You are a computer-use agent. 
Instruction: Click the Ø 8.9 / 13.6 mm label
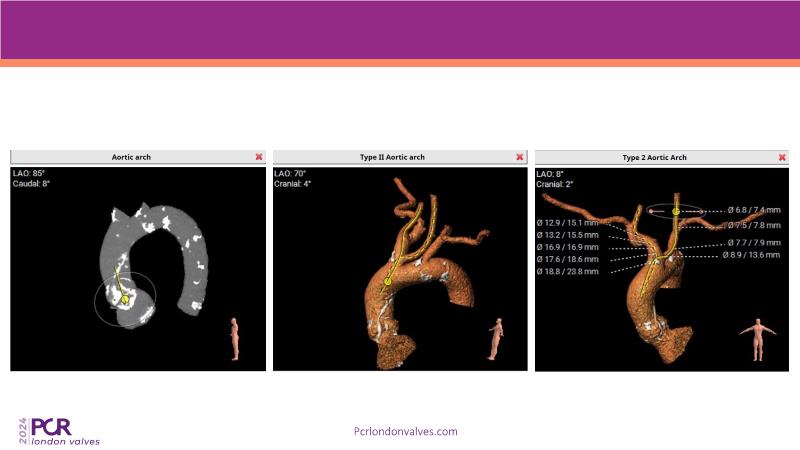(x=751, y=255)
